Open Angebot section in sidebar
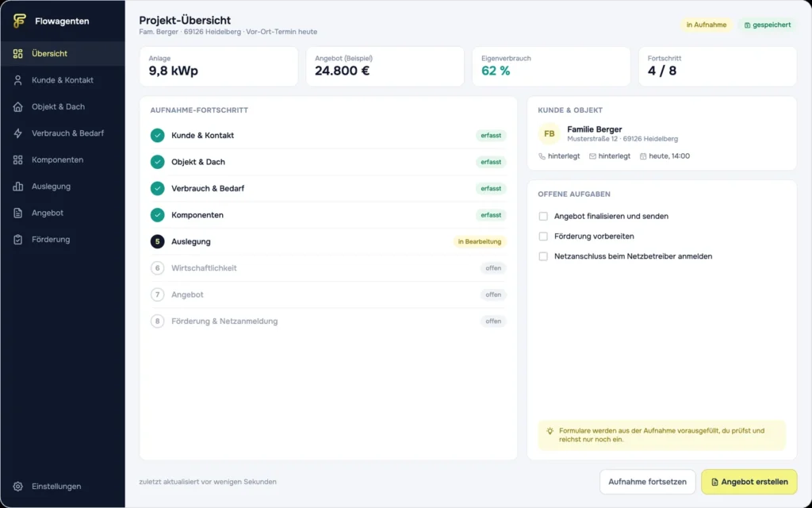The width and height of the screenshot is (812, 508). coord(63,213)
